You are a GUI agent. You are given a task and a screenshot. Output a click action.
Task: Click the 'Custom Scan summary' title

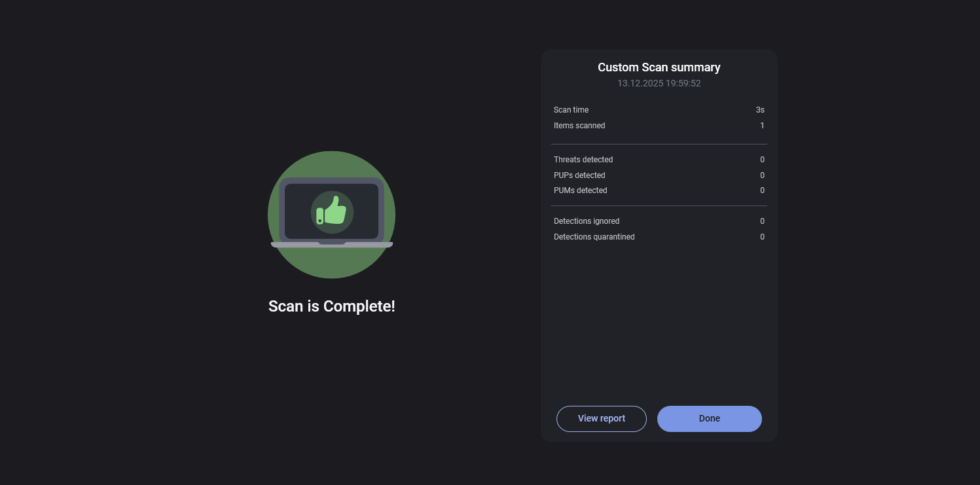tap(659, 67)
